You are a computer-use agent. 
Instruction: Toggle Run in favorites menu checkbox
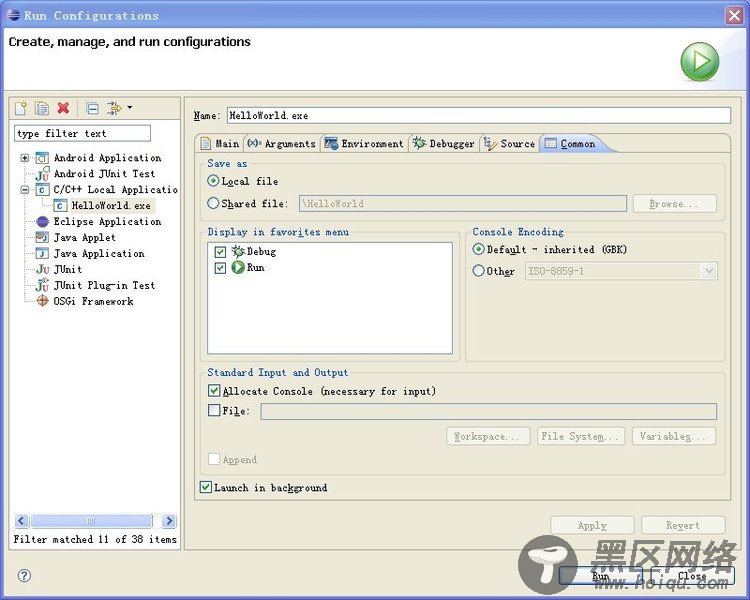coord(220,267)
